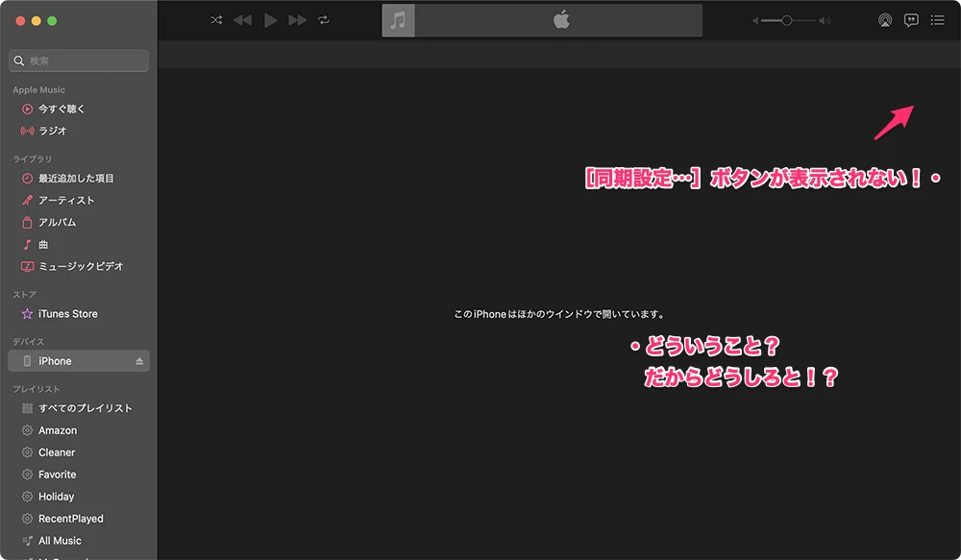
Task: Click the プレイリスト section header
Action: 37,388
